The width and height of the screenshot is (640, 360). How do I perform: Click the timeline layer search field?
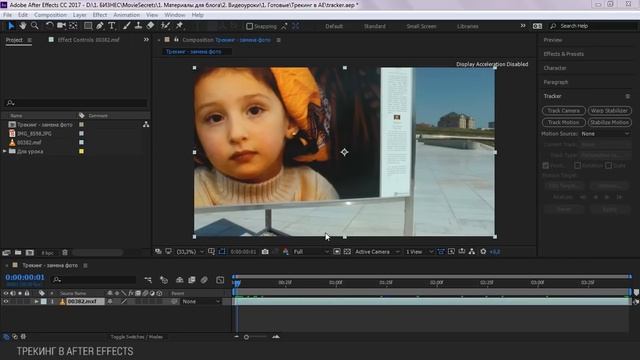click(94, 280)
